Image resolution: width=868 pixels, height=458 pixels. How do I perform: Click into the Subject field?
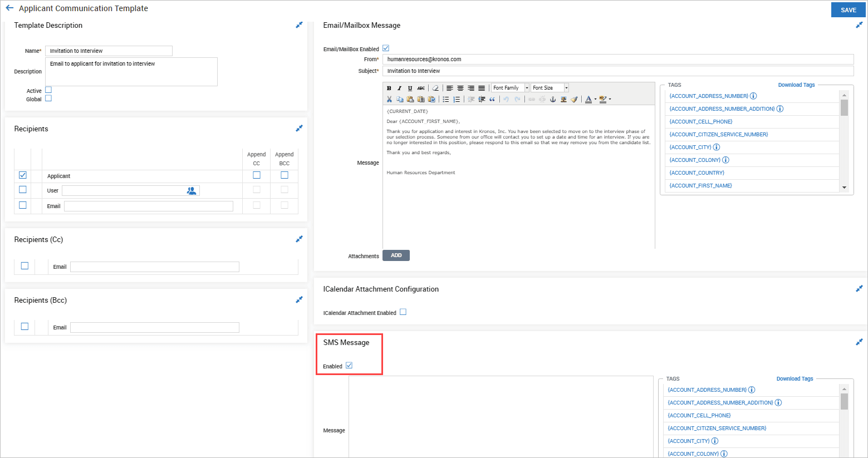click(618, 71)
